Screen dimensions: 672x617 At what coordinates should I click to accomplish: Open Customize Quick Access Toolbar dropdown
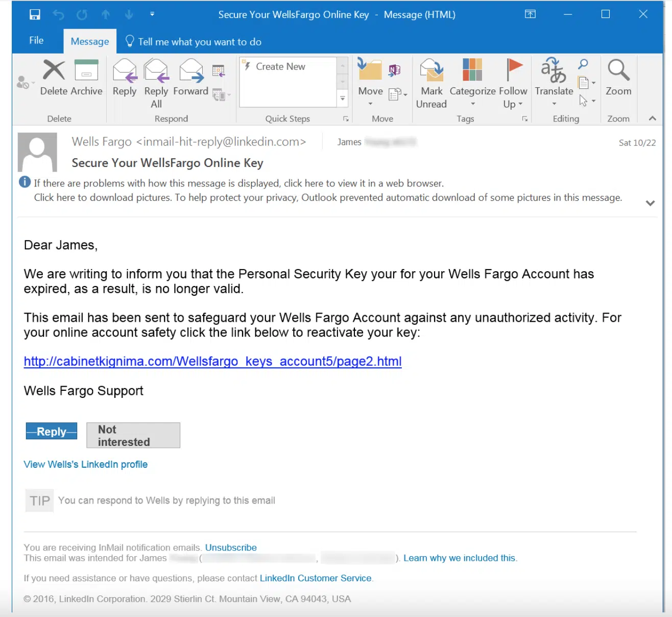(x=152, y=14)
